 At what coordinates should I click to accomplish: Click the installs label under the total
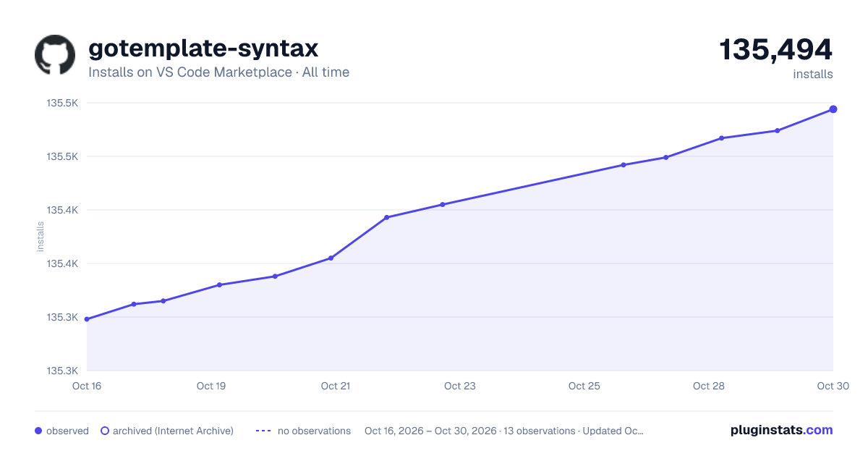813,74
